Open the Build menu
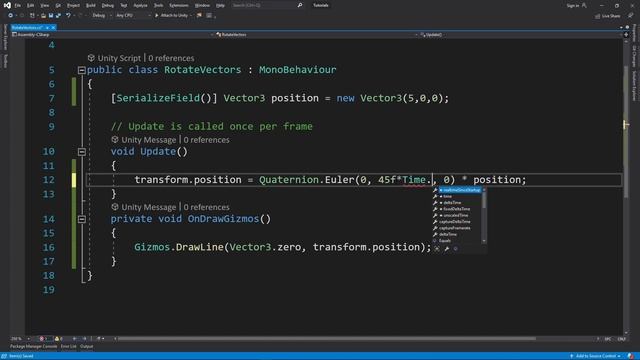 click(x=91, y=6)
